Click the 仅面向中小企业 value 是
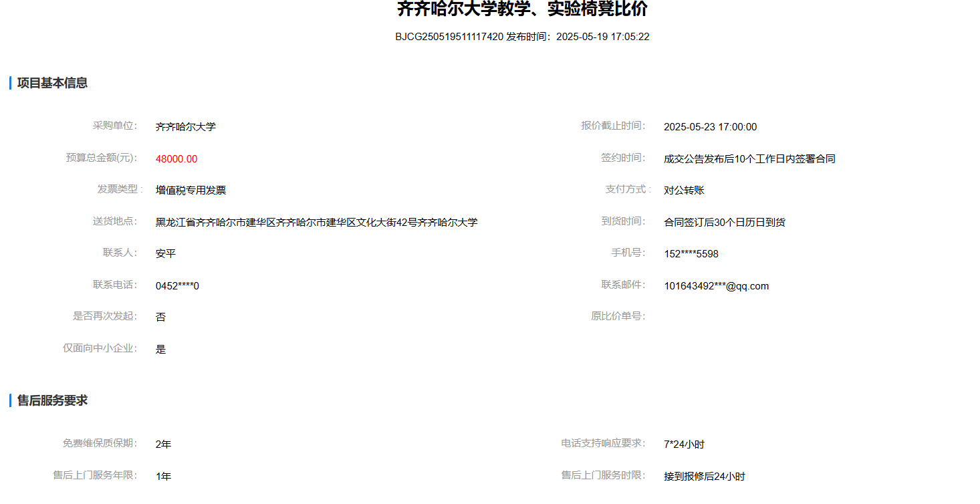The height and width of the screenshot is (504, 980). coord(161,350)
